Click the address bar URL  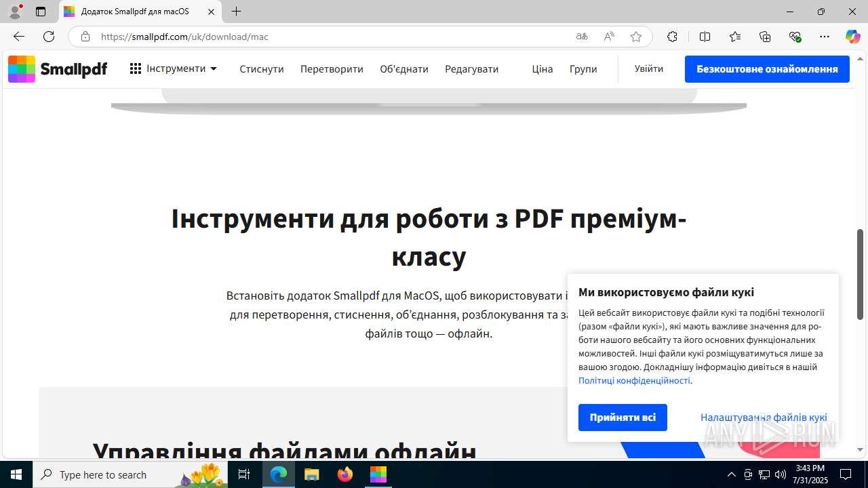tap(185, 37)
